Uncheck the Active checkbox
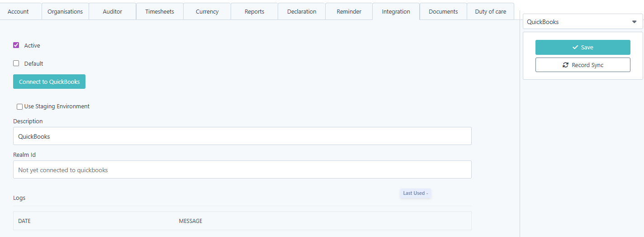Viewport: 644px width, 237px height. tap(16, 45)
